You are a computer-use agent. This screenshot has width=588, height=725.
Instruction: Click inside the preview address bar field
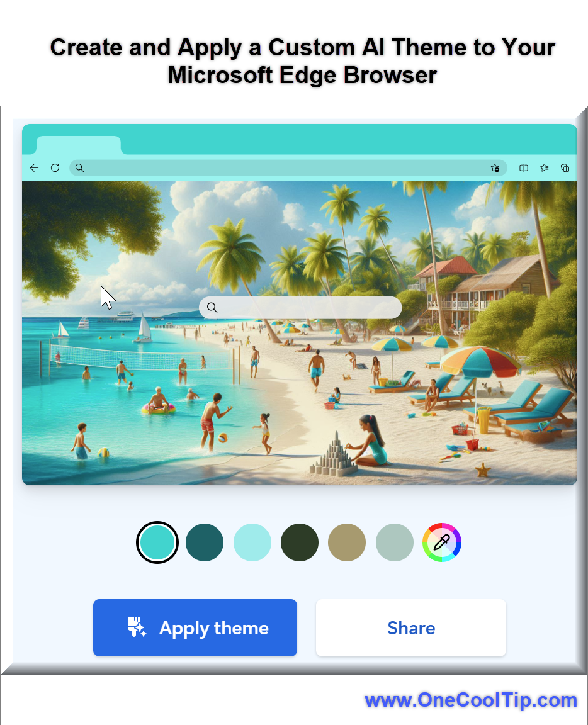[288, 168]
